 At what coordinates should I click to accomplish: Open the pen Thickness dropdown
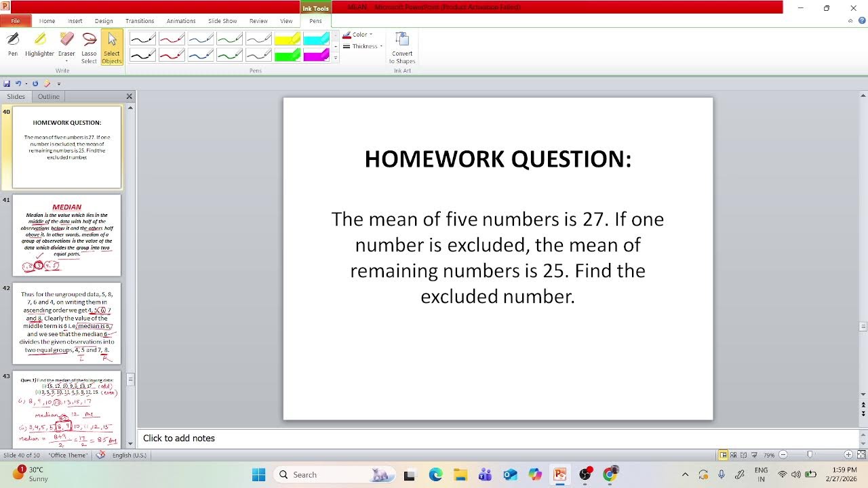click(363, 46)
